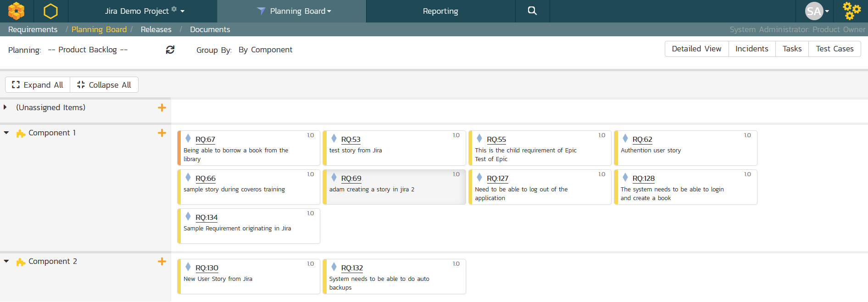Click the refresh icon beside Product Backlog
This screenshot has width=868, height=302.
pyautogui.click(x=170, y=50)
